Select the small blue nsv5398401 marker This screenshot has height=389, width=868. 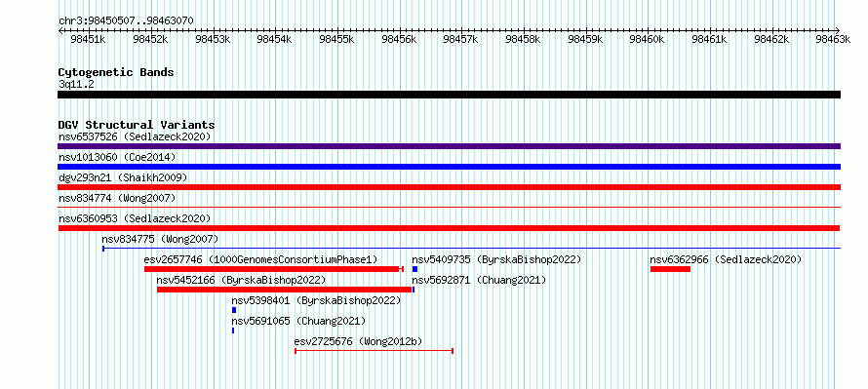234,310
